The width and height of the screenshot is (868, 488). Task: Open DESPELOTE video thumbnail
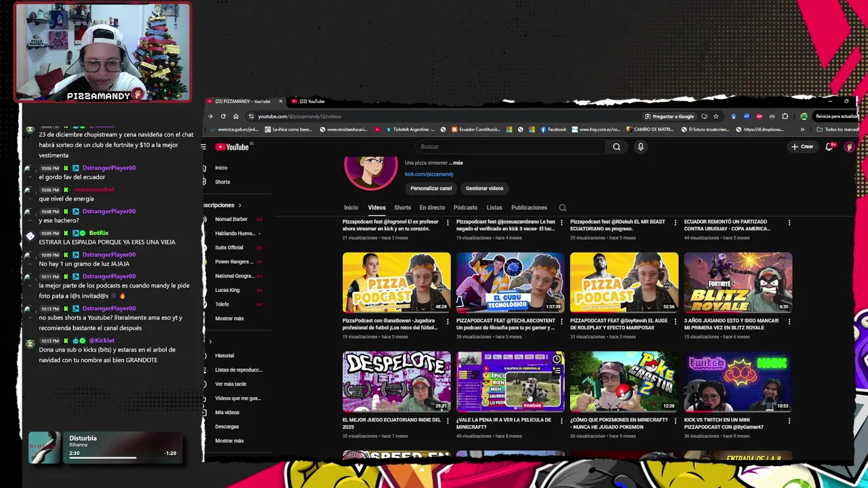click(x=397, y=382)
